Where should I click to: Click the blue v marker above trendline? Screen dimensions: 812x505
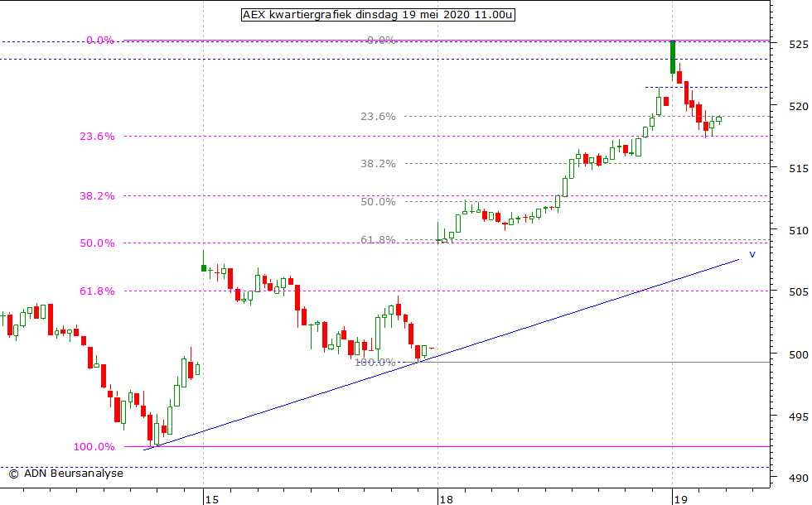coord(752,255)
